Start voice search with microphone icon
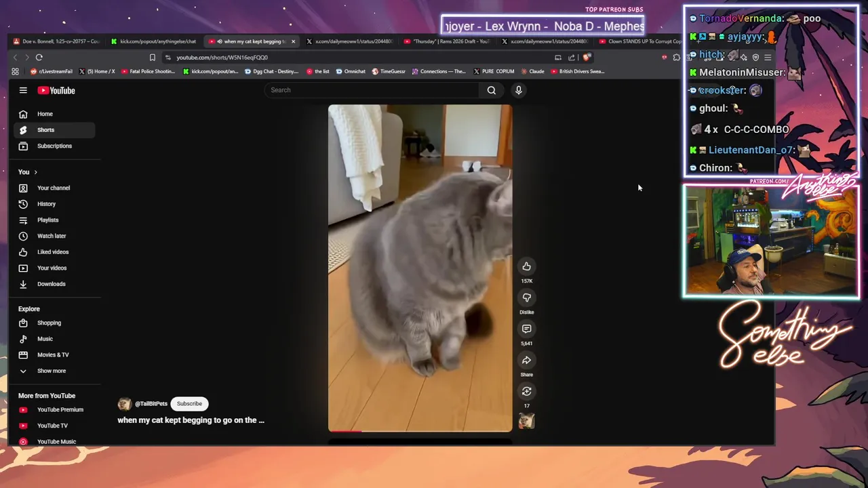The width and height of the screenshot is (868, 488). [x=519, y=90]
